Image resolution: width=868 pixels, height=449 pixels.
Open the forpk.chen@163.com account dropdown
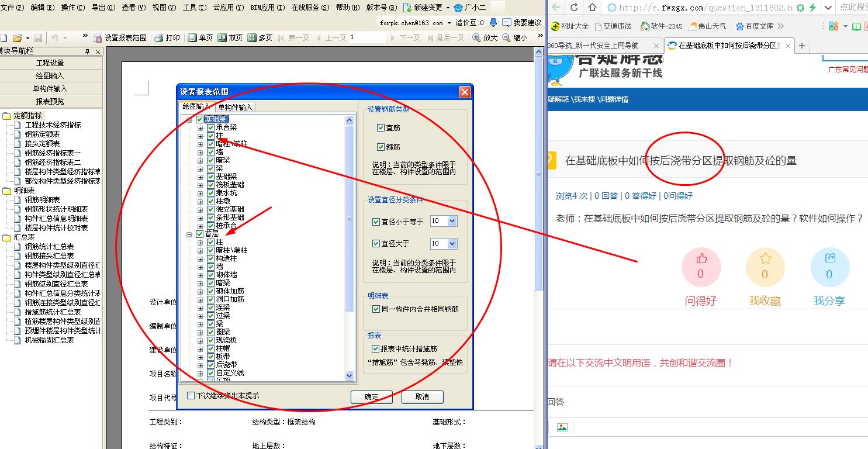click(x=449, y=23)
